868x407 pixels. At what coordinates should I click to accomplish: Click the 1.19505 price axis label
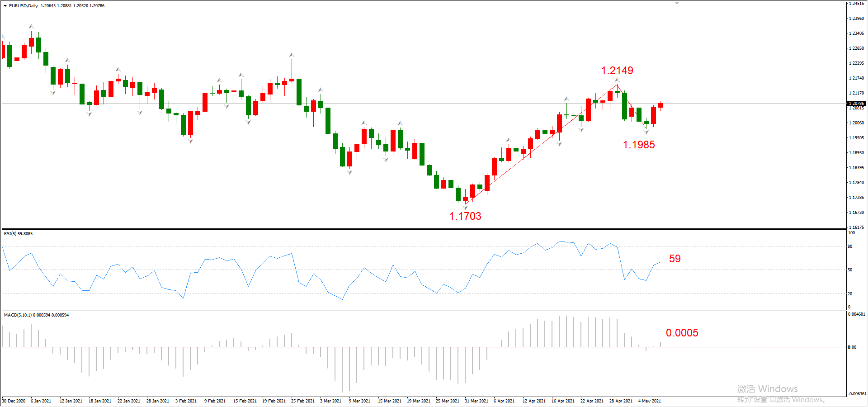tap(856, 138)
